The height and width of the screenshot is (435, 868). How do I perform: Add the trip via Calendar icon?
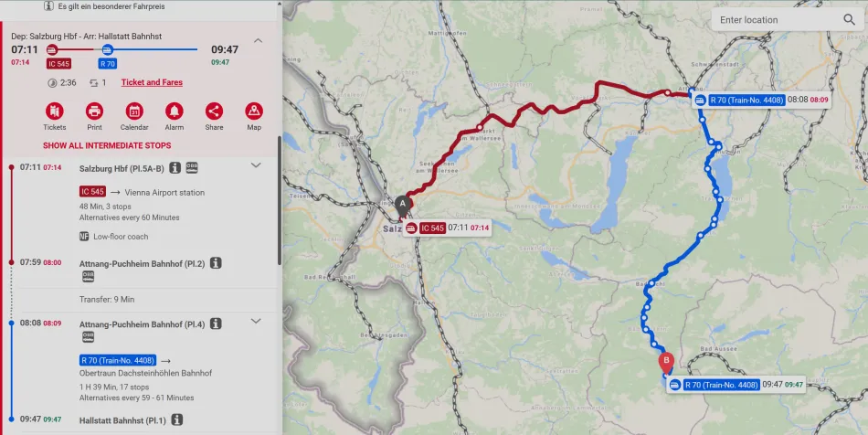click(134, 111)
